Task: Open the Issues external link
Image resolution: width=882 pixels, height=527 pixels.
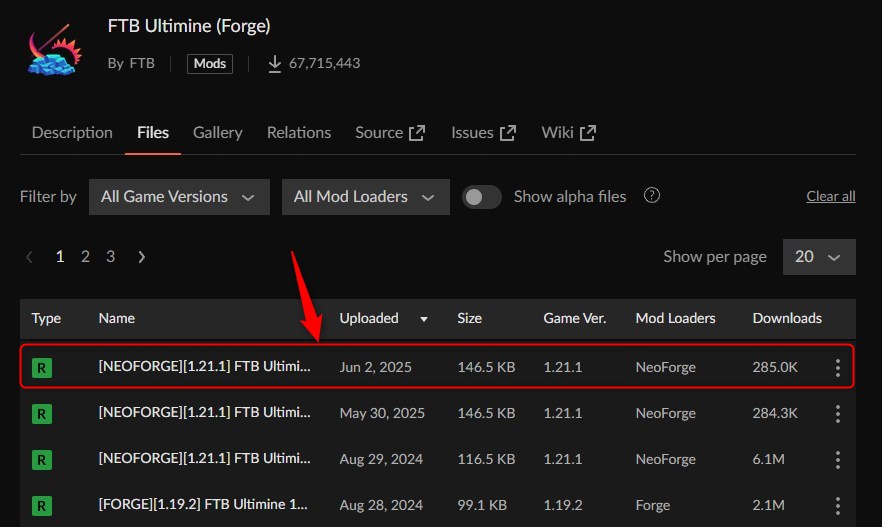Action: click(483, 133)
